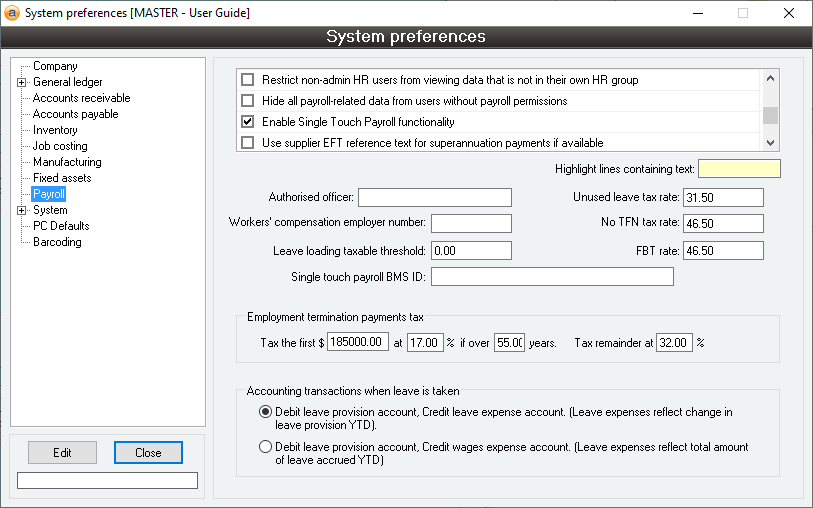Expand the System tree node
Viewport: 813px width, 508px height.
pyautogui.click(x=21, y=210)
